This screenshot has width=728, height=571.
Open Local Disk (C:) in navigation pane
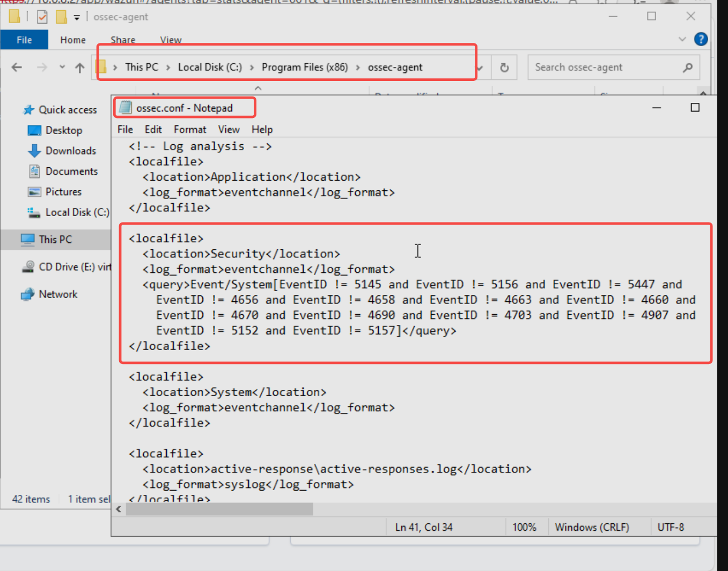point(77,212)
